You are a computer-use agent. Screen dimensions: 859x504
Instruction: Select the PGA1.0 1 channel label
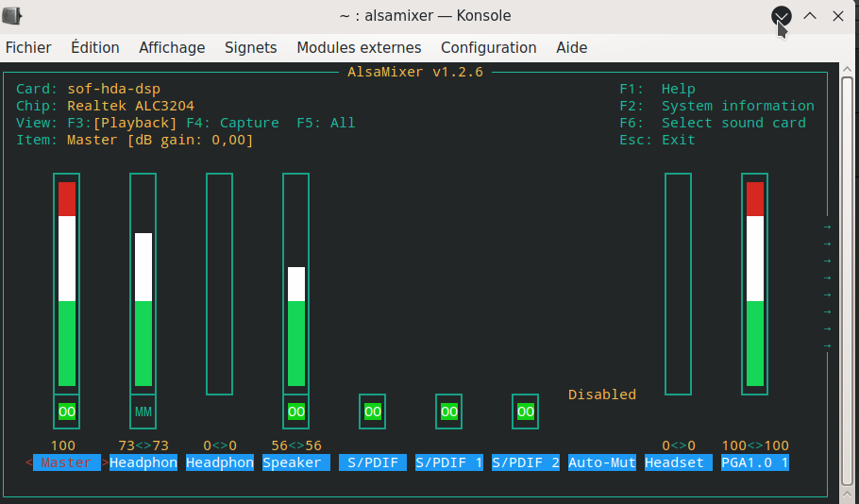[754, 462]
